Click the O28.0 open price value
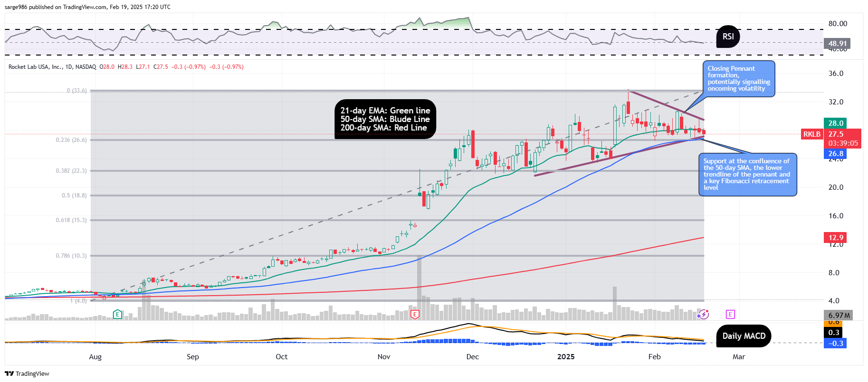The width and height of the screenshot is (868, 382). point(107,67)
